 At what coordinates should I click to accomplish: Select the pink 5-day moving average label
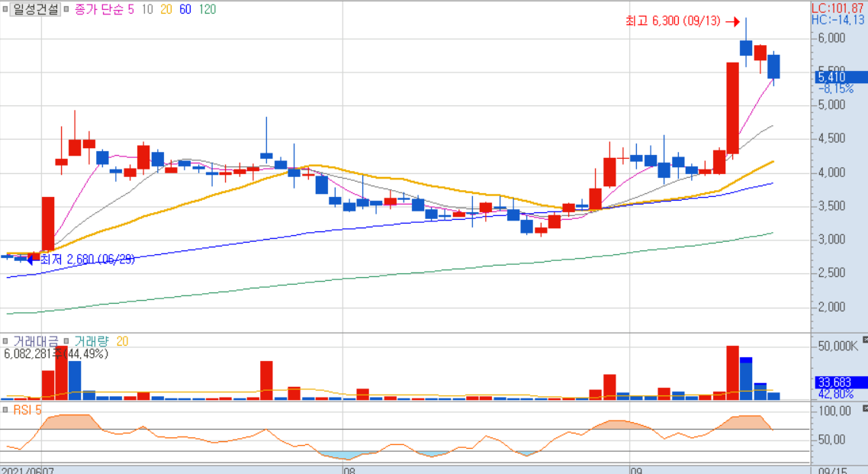pyautogui.click(x=131, y=9)
